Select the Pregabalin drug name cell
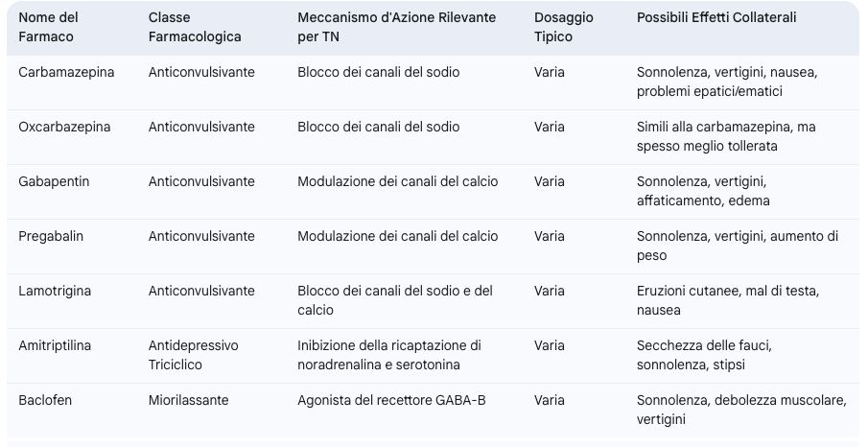This screenshot has width=868, height=447. [x=51, y=237]
